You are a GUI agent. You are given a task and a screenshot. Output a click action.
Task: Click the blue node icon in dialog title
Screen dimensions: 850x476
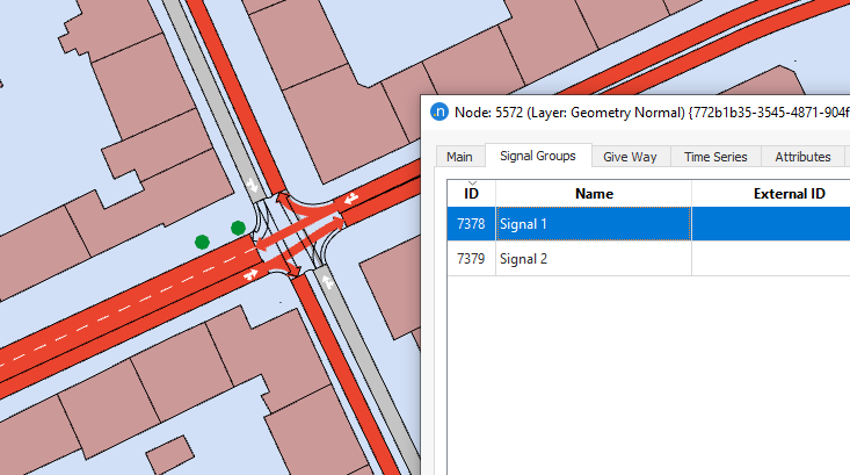click(x=439, y=112)
